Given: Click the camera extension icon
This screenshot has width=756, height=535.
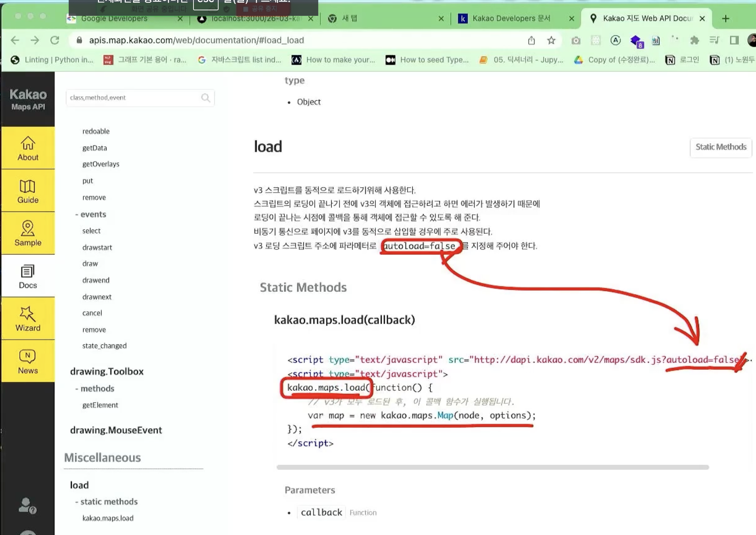Looking at the screenshot, I should [576, 41].
